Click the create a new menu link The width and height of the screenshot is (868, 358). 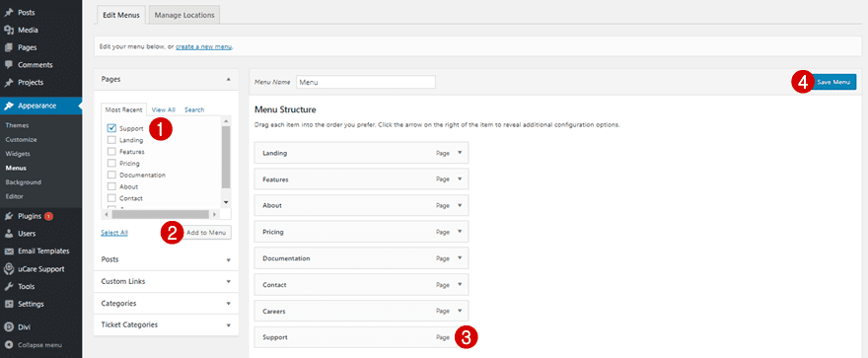point(204,47)
